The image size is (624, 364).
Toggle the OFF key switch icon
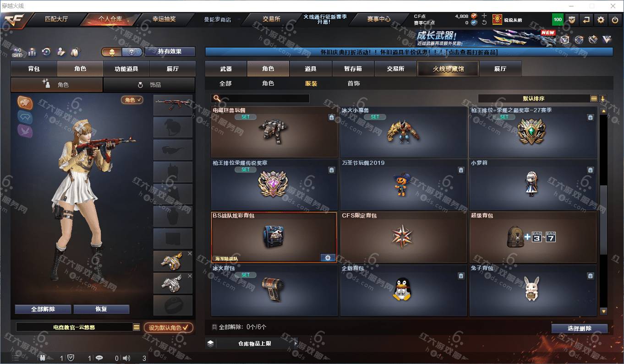(x=17, y=52)
